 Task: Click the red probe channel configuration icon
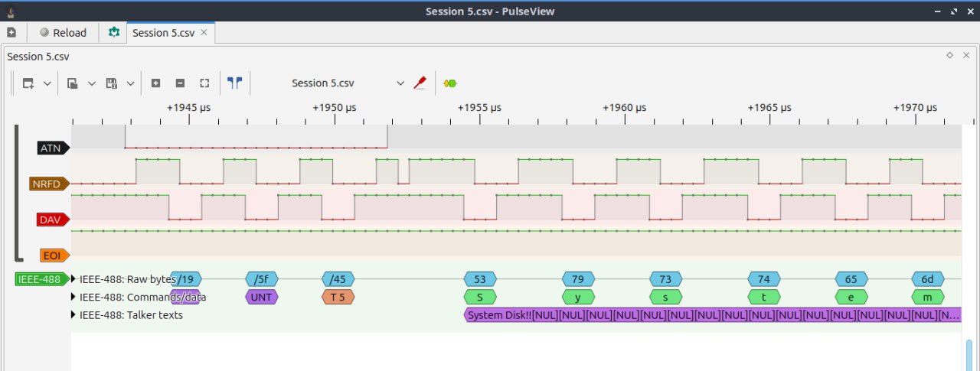coord(419,83)
